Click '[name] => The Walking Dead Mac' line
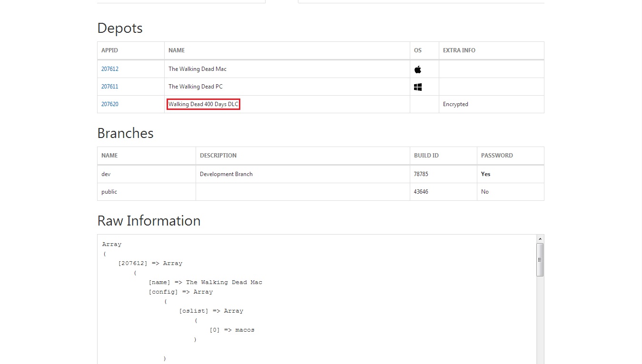 pyautogui.click(x=205, y=282)
